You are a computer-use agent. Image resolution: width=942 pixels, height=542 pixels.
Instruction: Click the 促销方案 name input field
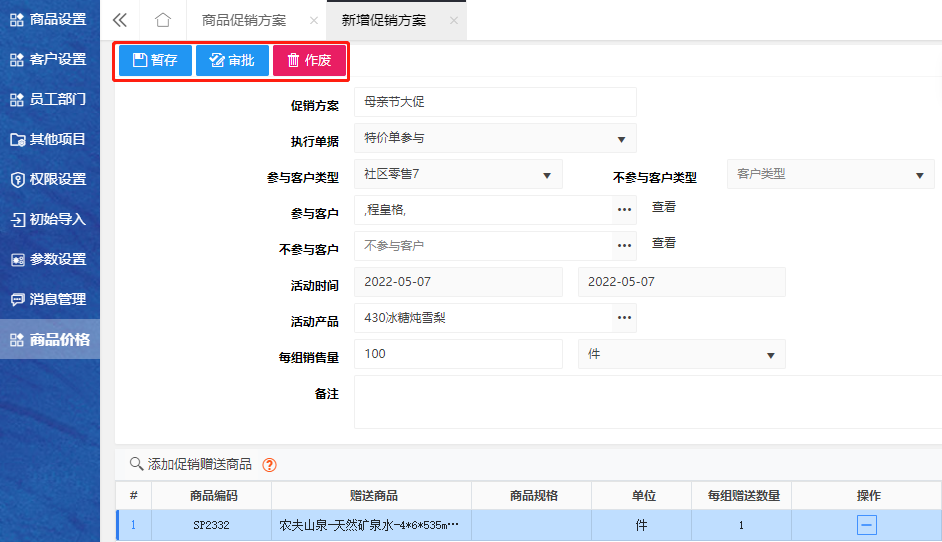tap(495, 102)
